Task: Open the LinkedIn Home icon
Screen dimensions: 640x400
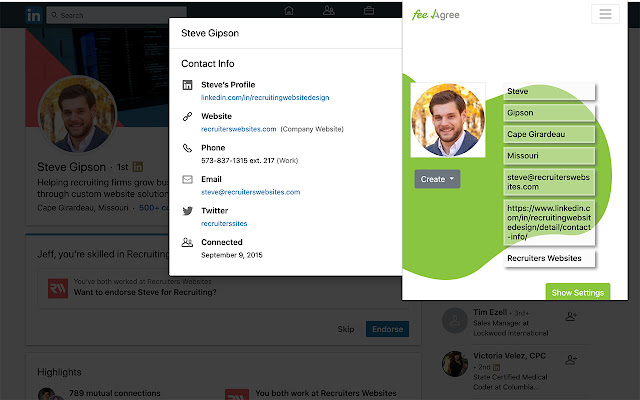Action: [289, 10]
